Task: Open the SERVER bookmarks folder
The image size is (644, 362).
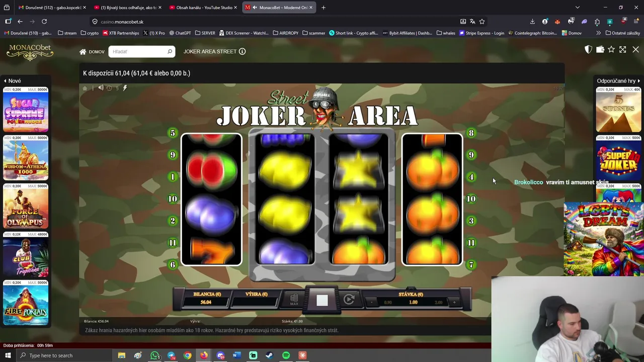Action: (x=205, y=33)
